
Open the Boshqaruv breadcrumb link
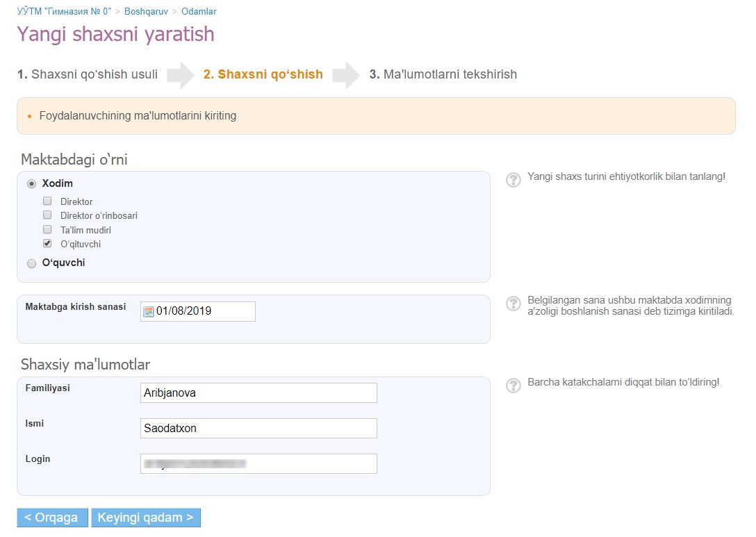[146, 11]
